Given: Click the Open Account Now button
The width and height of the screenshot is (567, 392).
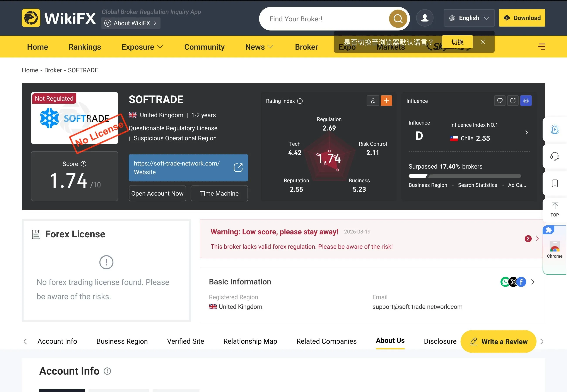Looking at the screenshot, I should tap(157, 193).
